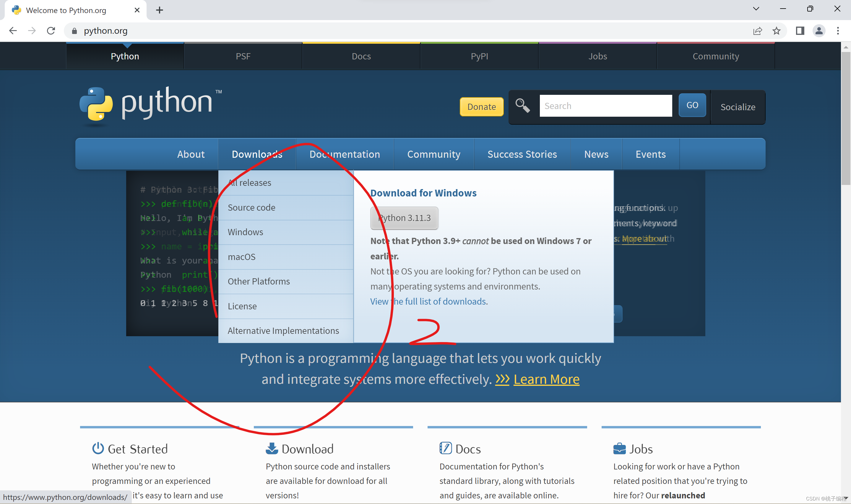851x504 pixels.
Task: Reload the python.org page
Action: coord(51,30)
